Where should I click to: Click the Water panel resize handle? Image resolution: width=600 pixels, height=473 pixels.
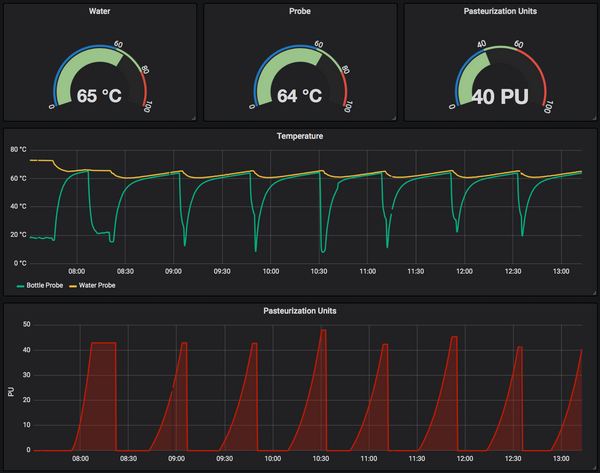(x=194, y=118)
